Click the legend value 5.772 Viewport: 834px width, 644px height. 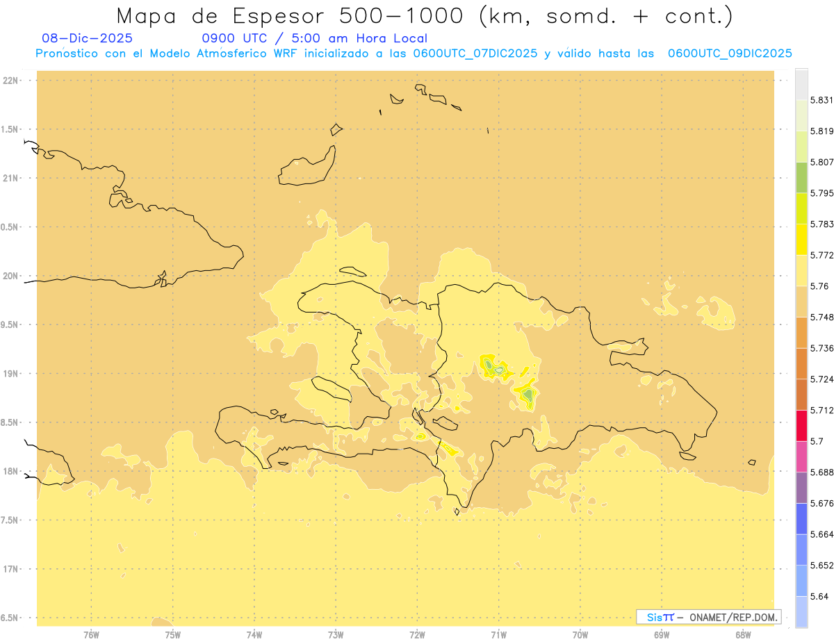(822, 255)
